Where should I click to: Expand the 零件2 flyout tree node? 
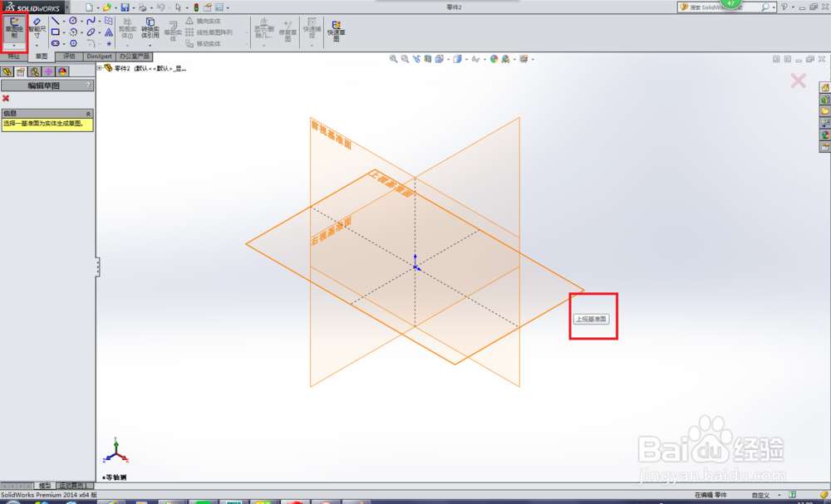click(x=99, y=68)
